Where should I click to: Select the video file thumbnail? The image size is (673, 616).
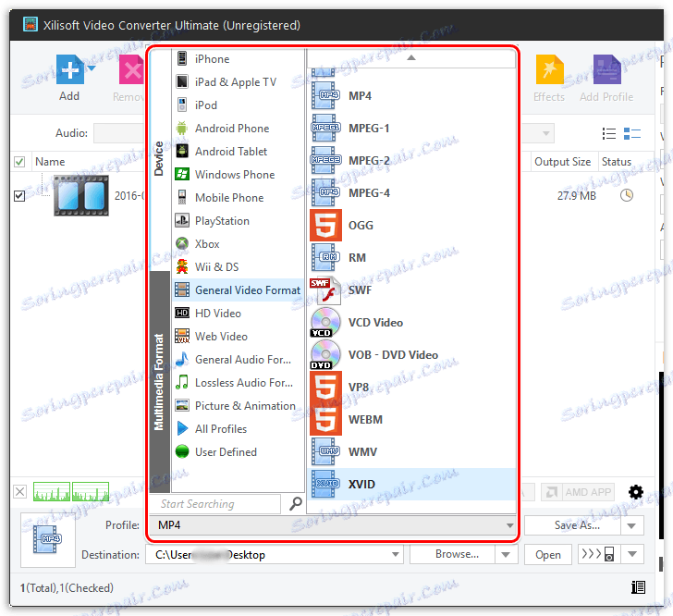[81, 195]
